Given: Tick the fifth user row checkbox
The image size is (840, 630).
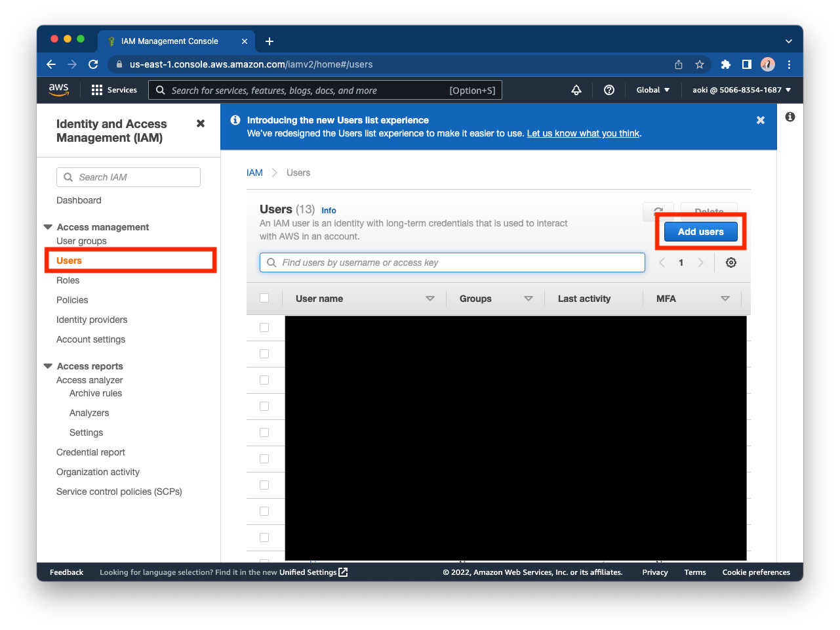Looking at the screenshot, I should [264, 432].
